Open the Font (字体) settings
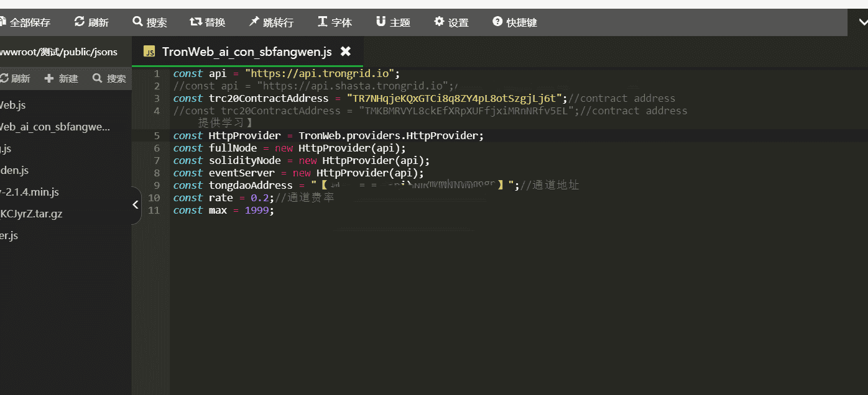Image resolution: width=868 pixels, height=395 pixels. 323,22
